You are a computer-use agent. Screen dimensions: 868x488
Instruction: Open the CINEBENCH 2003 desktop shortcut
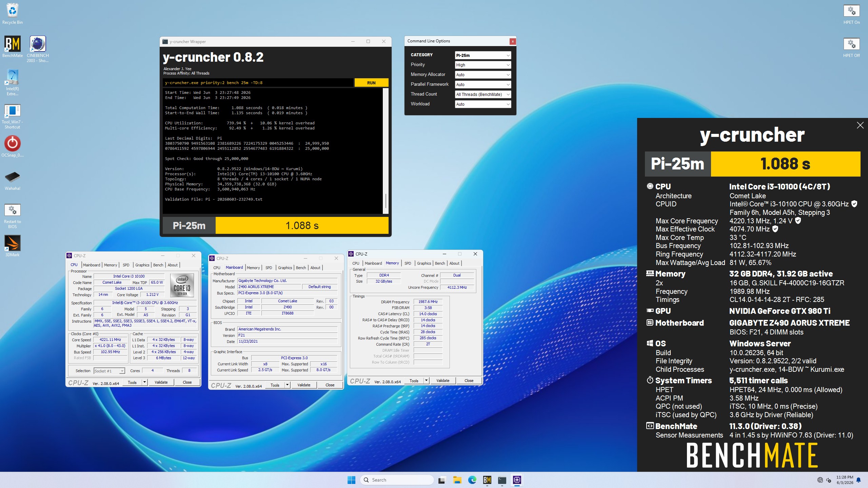(38, 49)
